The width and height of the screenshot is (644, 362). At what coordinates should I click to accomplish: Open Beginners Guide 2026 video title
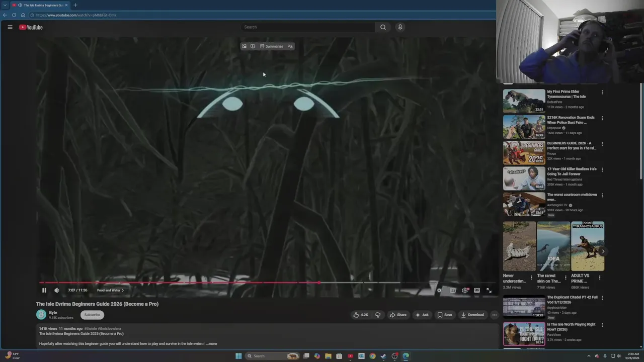(x=572, y=146)
